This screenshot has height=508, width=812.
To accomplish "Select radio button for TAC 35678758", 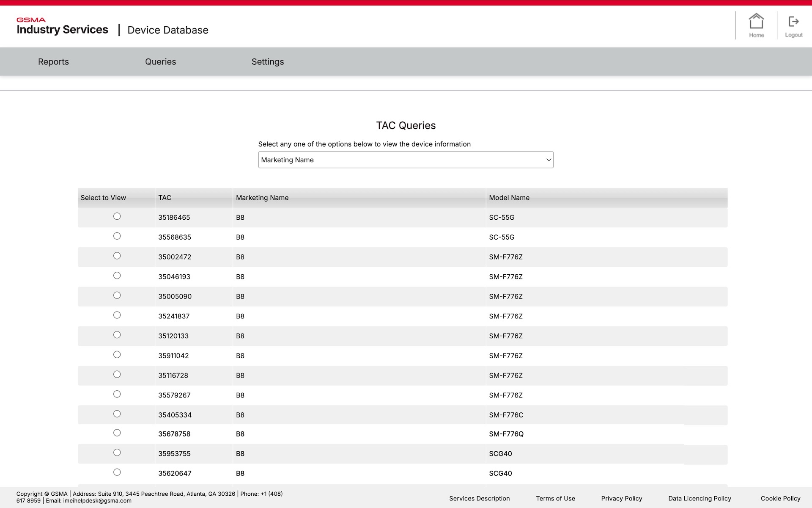I will pyautogui.click(x=117, y=433).
